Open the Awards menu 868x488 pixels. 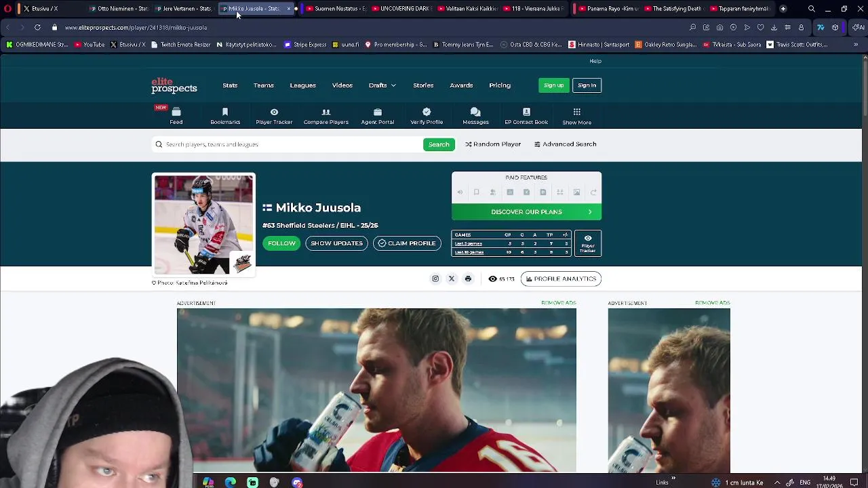pos(461,85)
